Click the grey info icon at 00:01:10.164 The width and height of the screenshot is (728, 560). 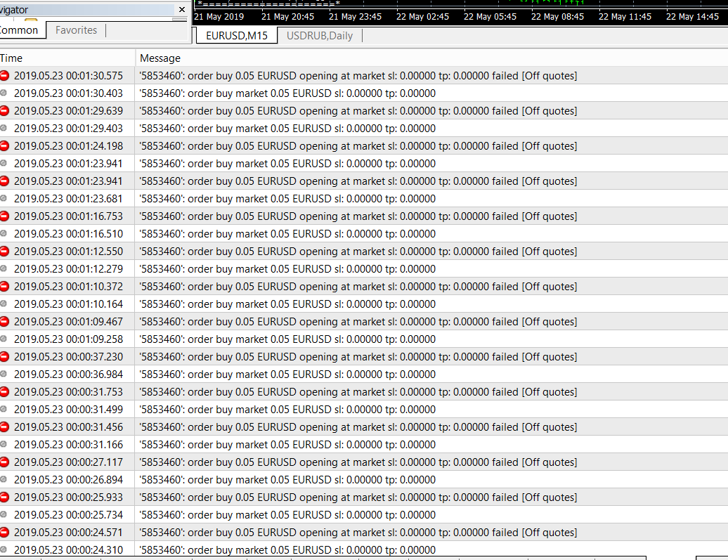click(4, 304)
